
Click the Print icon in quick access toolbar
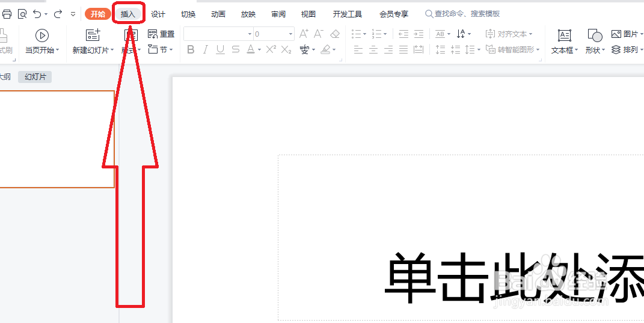pos(7,14)
